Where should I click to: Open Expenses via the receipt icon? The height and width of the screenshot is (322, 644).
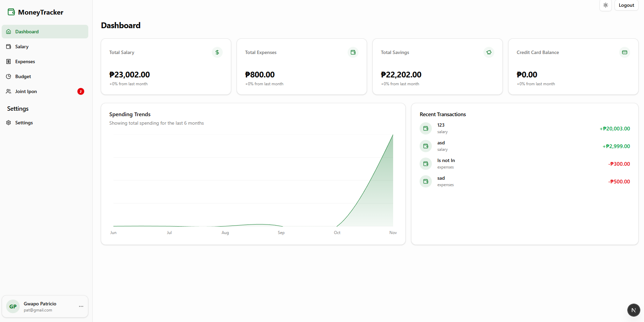[8, 61]
